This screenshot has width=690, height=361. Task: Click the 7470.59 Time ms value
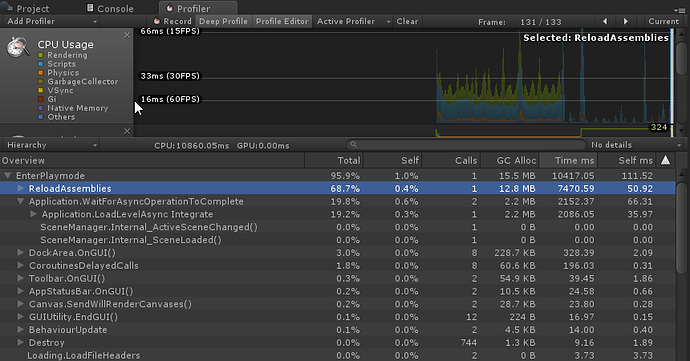[x=576, y=188]
